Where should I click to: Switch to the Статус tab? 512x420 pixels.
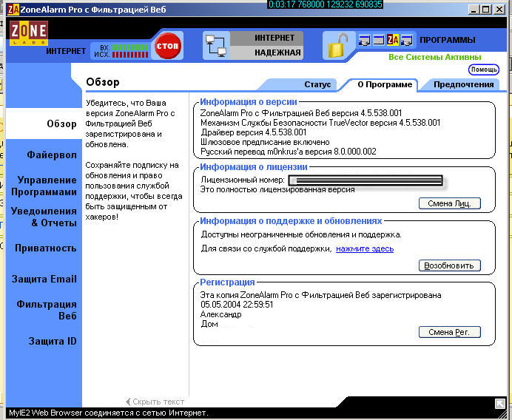[x=317, y=84]
